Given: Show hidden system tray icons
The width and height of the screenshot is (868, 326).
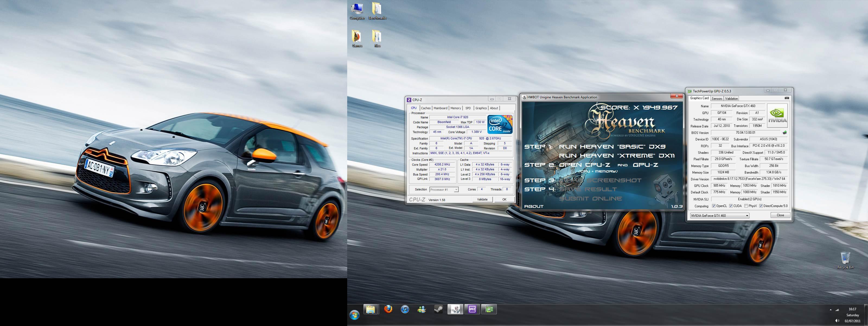Looking at the screenshot, I should point(830,309).
